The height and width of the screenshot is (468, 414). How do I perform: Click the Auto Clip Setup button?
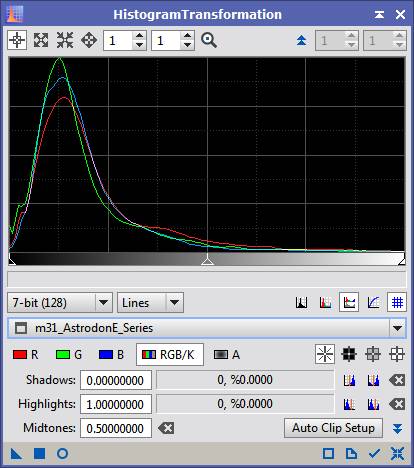pyautogui.click(x=333, y=428)
